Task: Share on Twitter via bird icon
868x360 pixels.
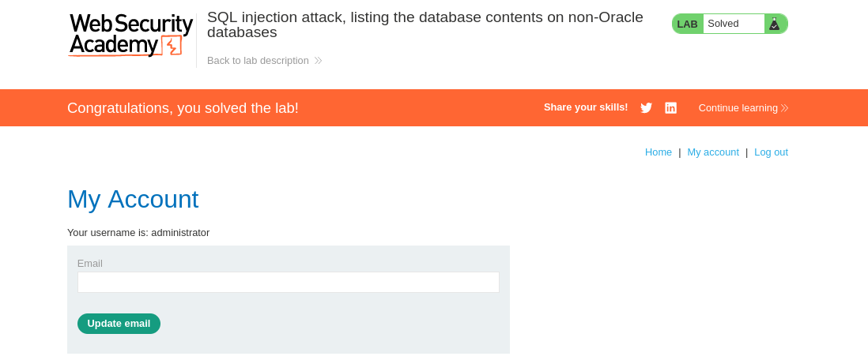Action: (646, 108)
